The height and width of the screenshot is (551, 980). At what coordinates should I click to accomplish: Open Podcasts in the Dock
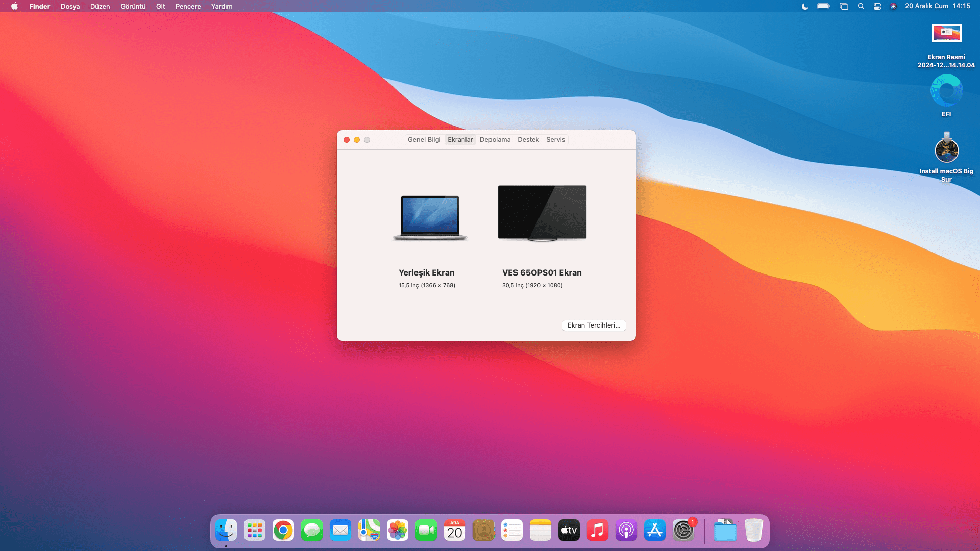pos(626,531)
